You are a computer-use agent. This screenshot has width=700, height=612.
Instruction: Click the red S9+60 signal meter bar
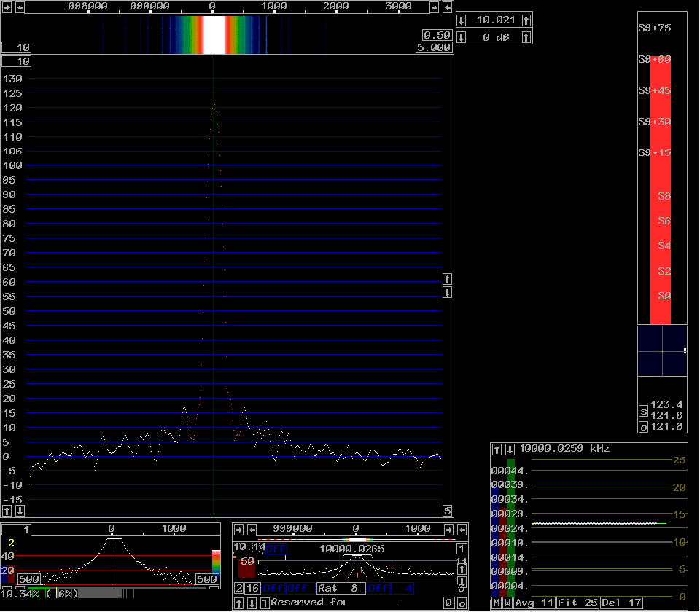pyautogui.click(x=660, y=189)
